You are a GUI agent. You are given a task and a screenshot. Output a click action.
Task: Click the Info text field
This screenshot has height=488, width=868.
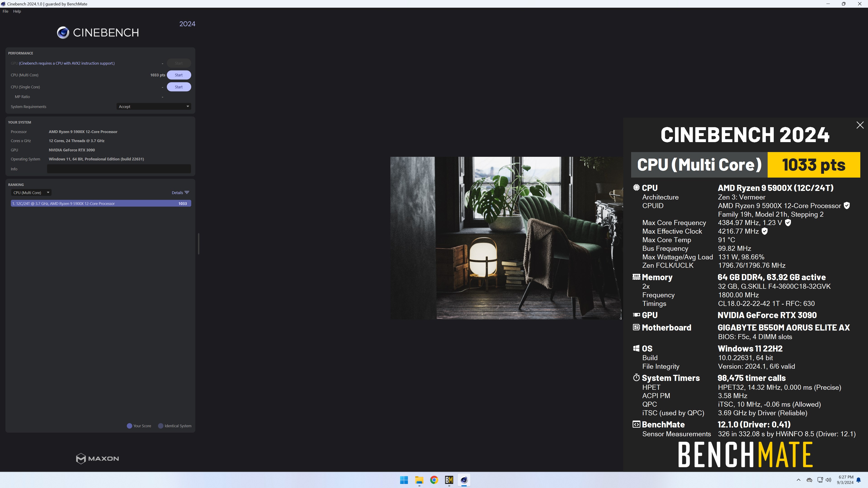tap(119, 169)
